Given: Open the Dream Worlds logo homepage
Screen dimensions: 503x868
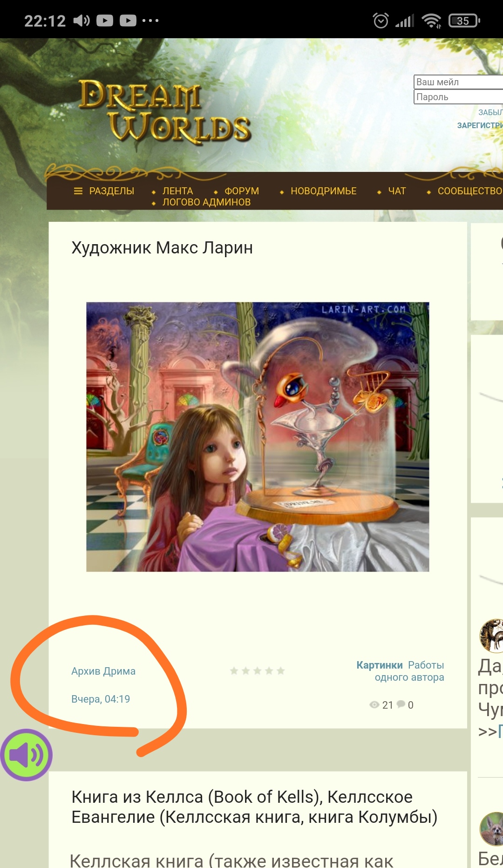Looking at the screenshot, I should (165, 111).
